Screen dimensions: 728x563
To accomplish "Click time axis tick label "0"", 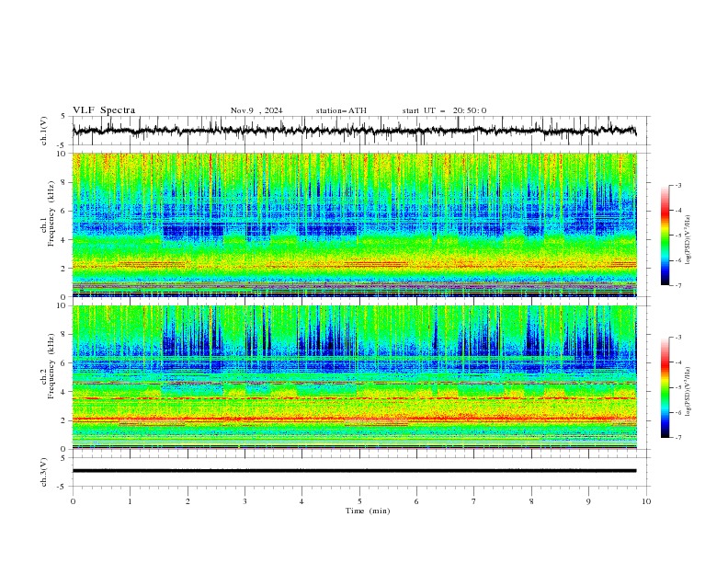I will [x=73, y=501].
